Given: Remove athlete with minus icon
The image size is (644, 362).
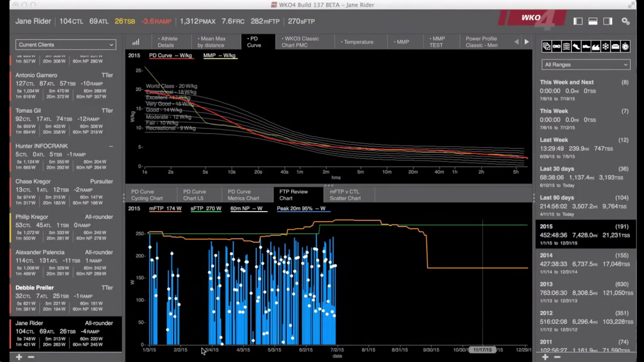Looking at the screenshot, I should click(x=31, y=357).
